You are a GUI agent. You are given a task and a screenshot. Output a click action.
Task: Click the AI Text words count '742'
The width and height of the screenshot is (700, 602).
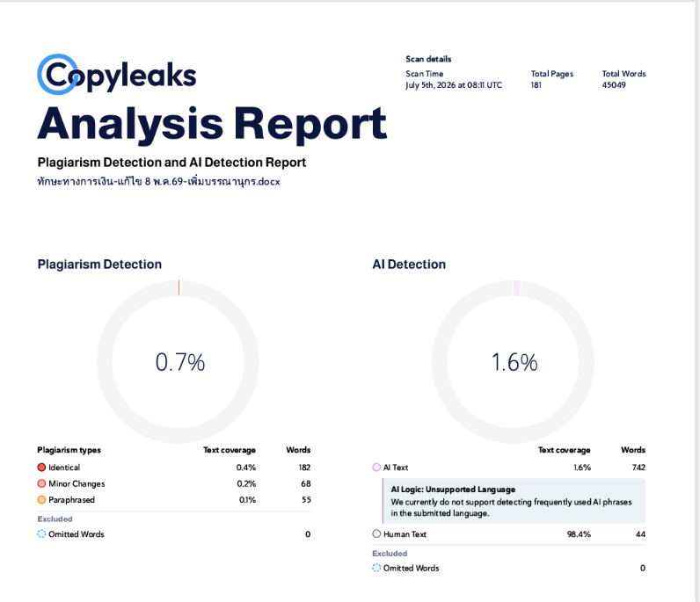pos(638,468)
